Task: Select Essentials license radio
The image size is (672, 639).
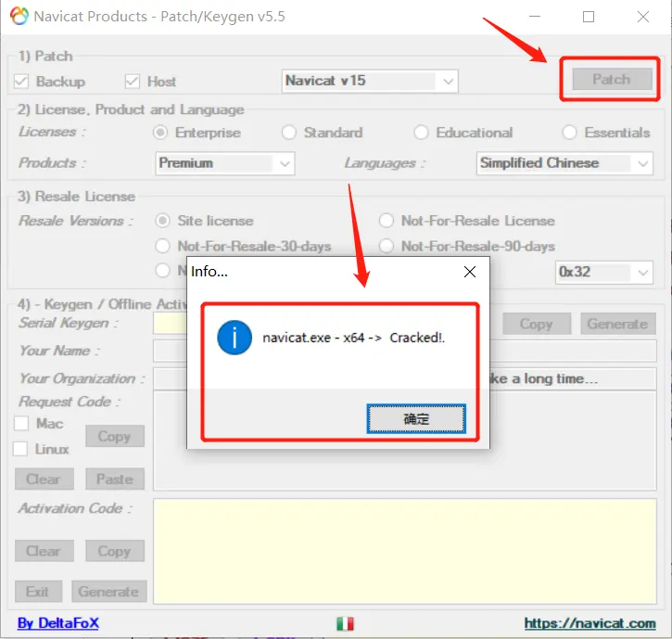Action: (x=569, y=133)
